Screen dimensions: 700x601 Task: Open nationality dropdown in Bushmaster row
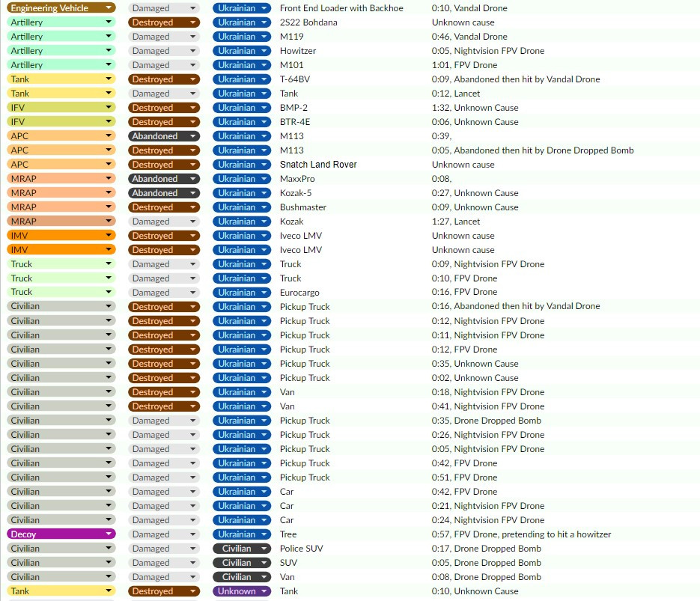click(x=242, y=207)
